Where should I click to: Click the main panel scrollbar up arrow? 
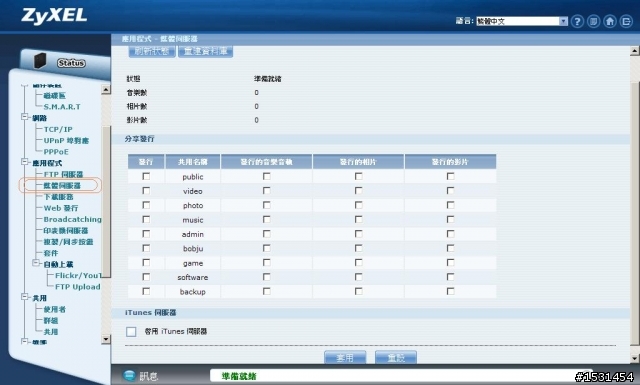click(634, 51)
